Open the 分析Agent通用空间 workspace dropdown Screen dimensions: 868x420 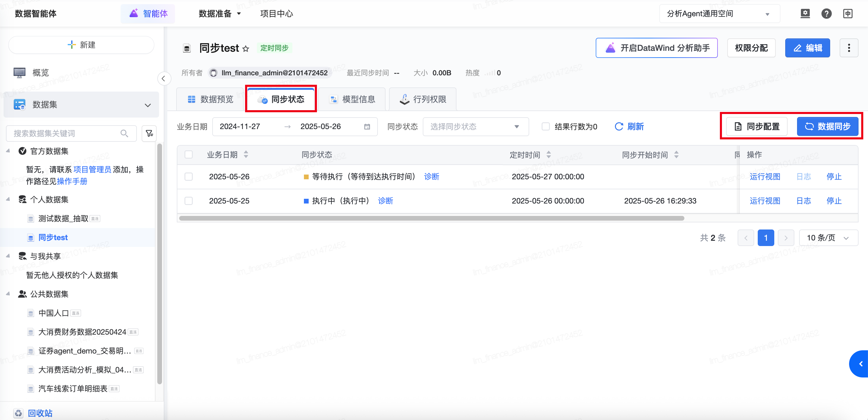(x=719, y=14)
